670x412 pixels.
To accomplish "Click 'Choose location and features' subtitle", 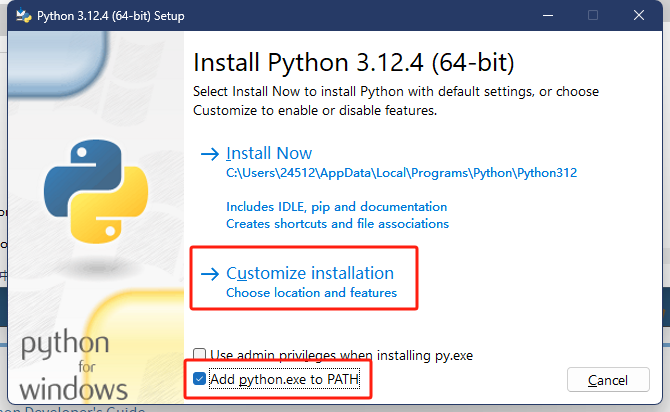I will (311, 293).
